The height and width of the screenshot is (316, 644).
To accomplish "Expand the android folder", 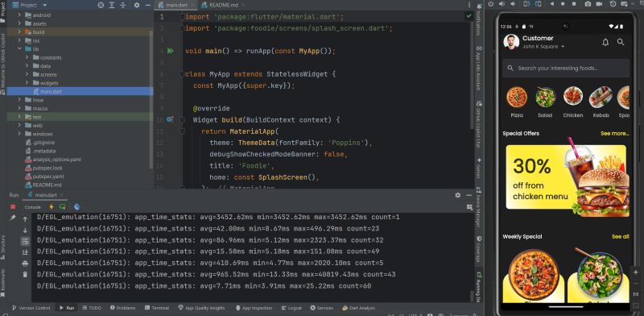I will coord(19,15).
